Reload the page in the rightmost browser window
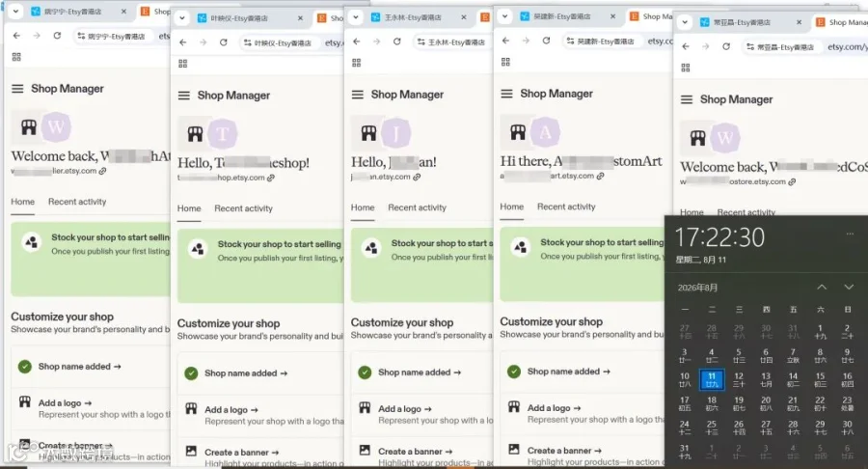The image size is (868, 469). click(x=725, y=46)
